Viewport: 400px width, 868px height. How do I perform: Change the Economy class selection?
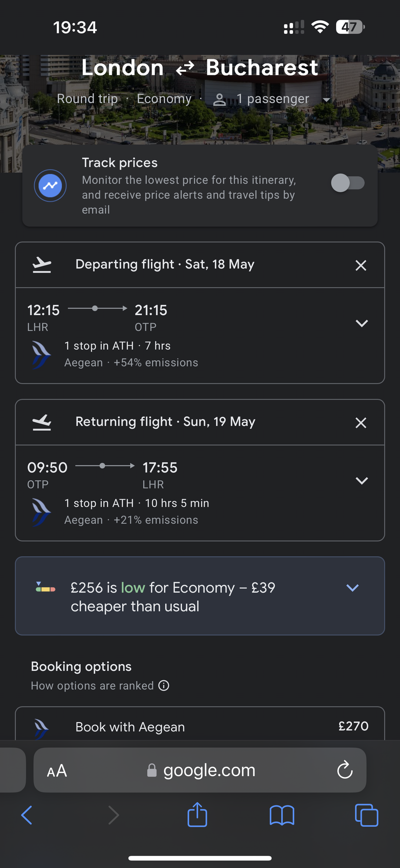[x=164, y=99]
